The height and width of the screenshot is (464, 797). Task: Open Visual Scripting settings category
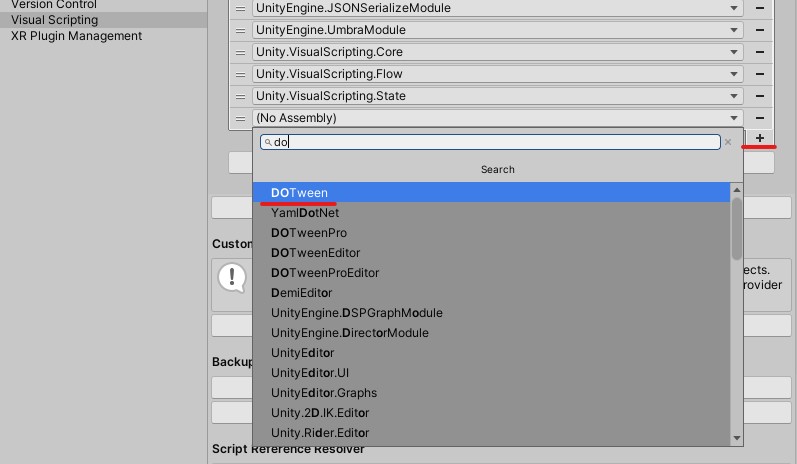[103, 20]
